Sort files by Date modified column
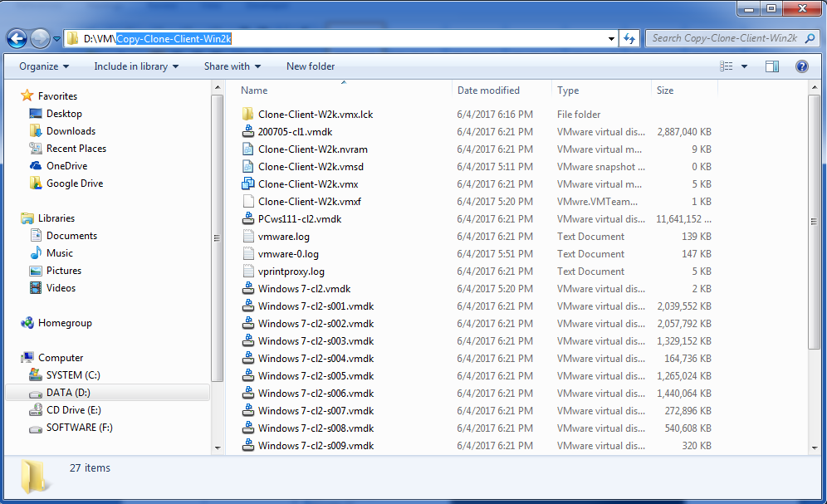Screen dimensions: 827x504 (488, 91)
